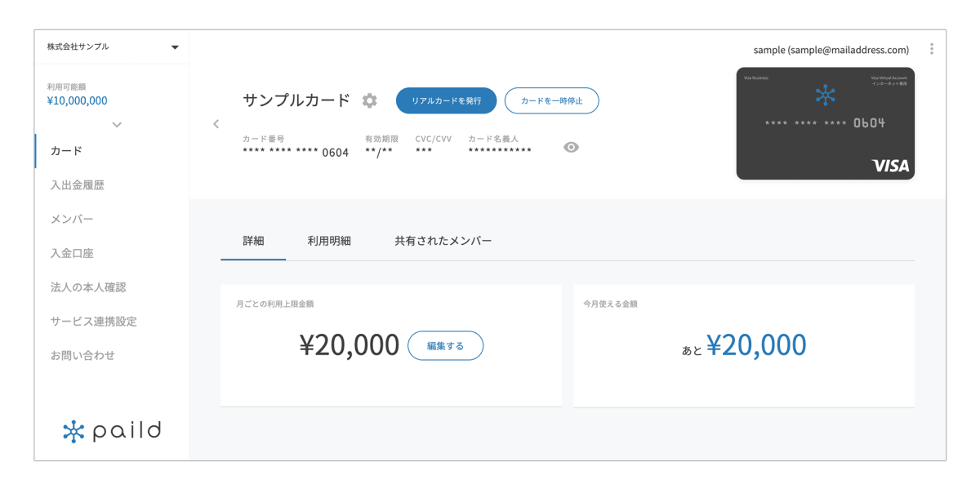Select the 詳細 tab
The width and height of the screenshot is (980, 493).
253,241
